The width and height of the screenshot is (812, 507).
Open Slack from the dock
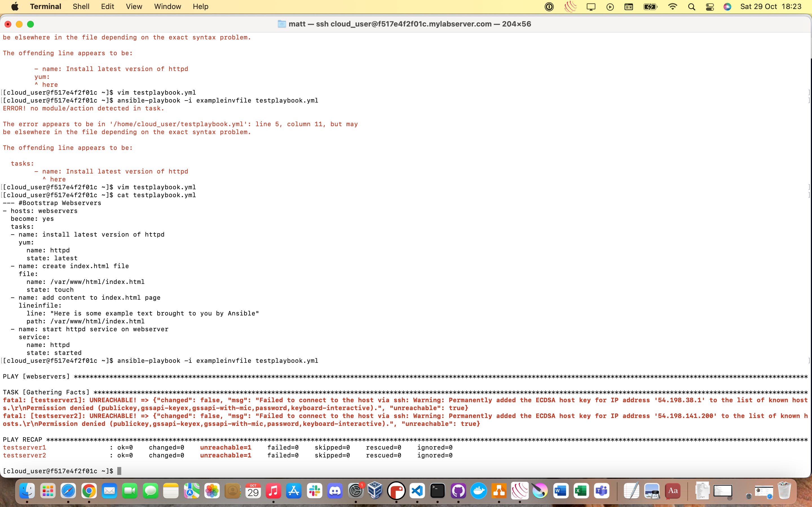tap(314, 491)
